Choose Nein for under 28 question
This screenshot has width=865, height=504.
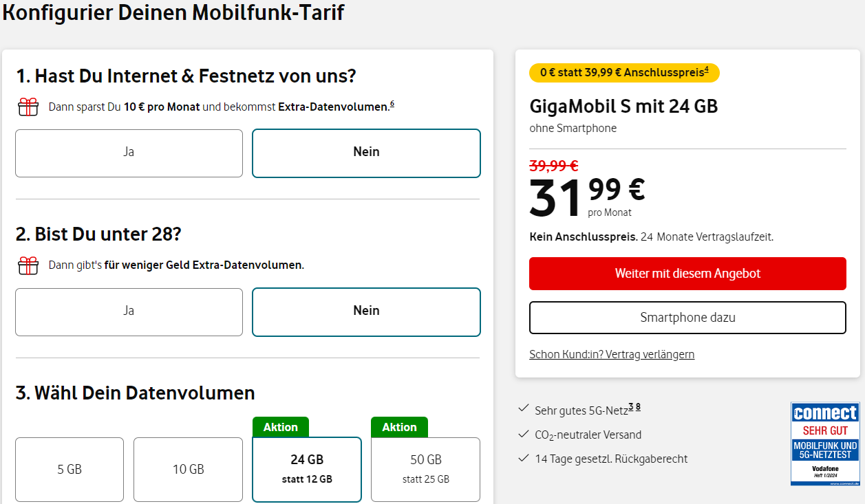(366, 311)
